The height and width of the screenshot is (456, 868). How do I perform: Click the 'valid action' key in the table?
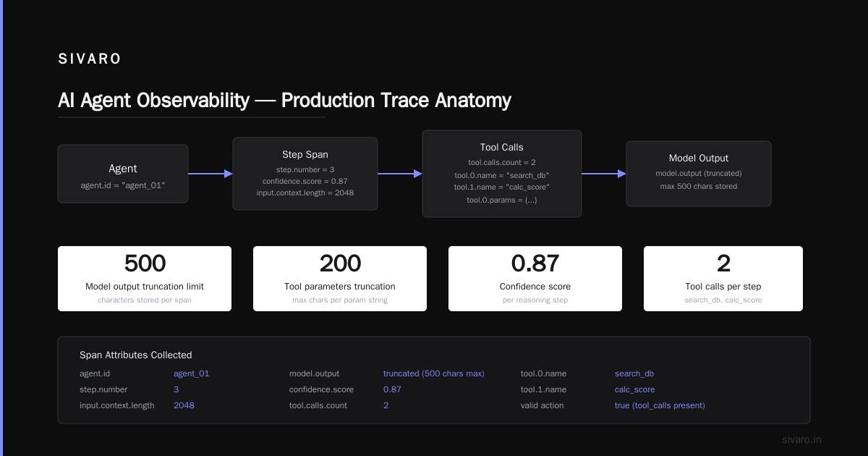point(542,405)
